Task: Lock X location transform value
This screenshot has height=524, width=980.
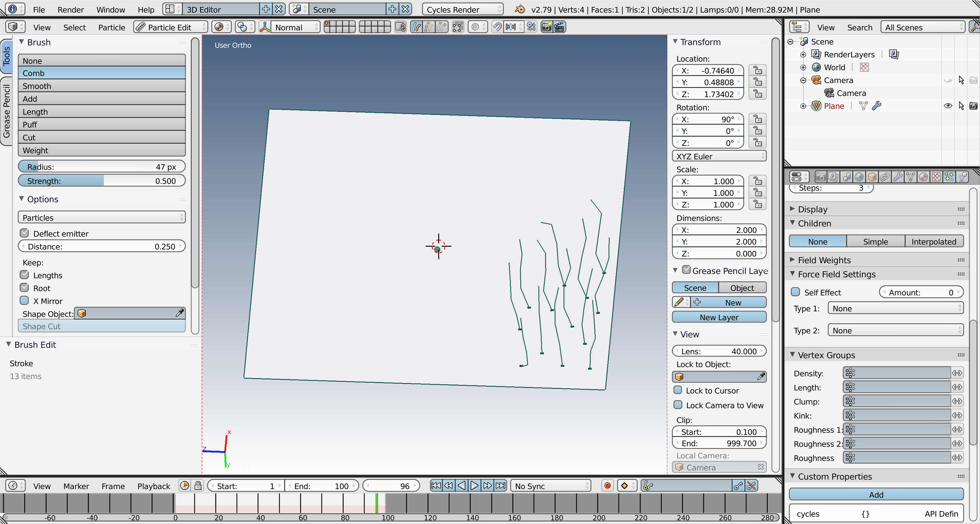Action: click(757, 71)
